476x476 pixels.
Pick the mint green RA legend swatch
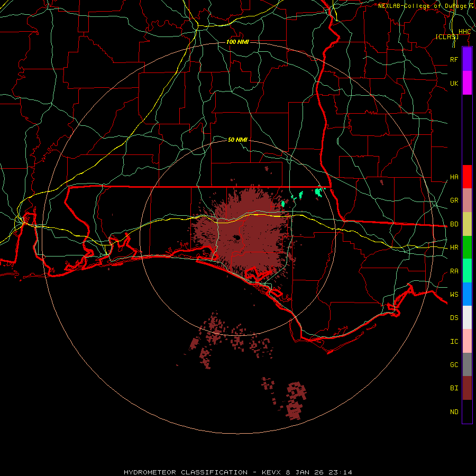point(467,271)
